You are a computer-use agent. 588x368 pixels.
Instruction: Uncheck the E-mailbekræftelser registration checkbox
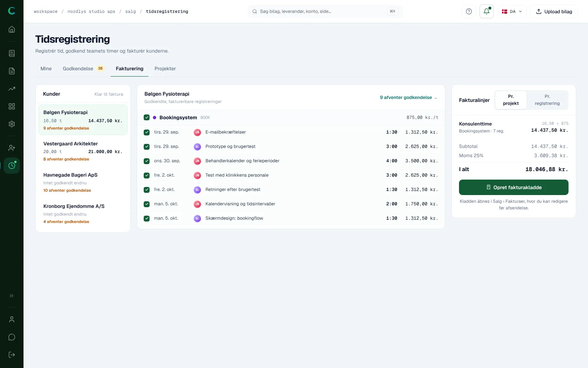(147, 132)
